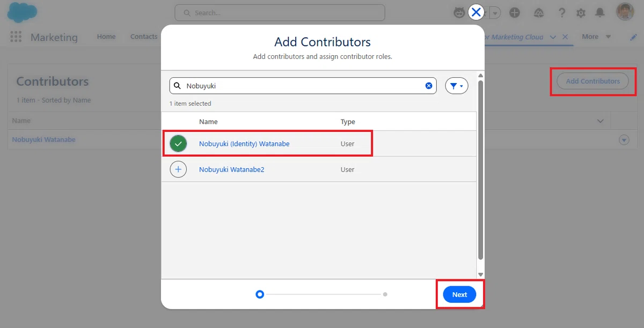This screenshot has height=328, width=644.
Task: Open the Contacts tab
Action: pyautogui.click(x=144, y=36)
